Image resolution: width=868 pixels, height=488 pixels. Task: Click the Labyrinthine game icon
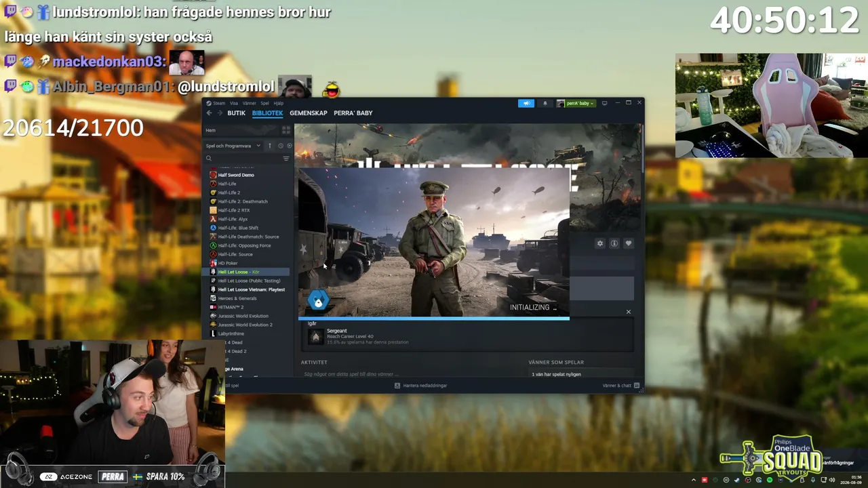pos(213,333)
